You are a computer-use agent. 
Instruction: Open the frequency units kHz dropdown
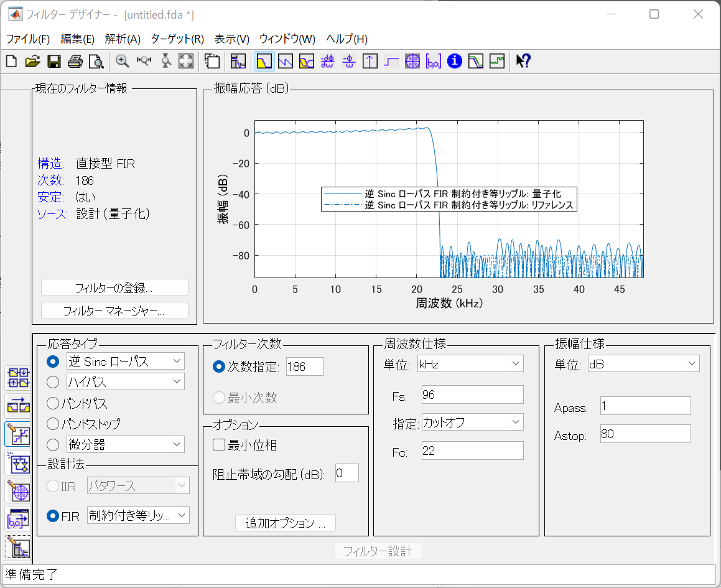tap(470, 364)
